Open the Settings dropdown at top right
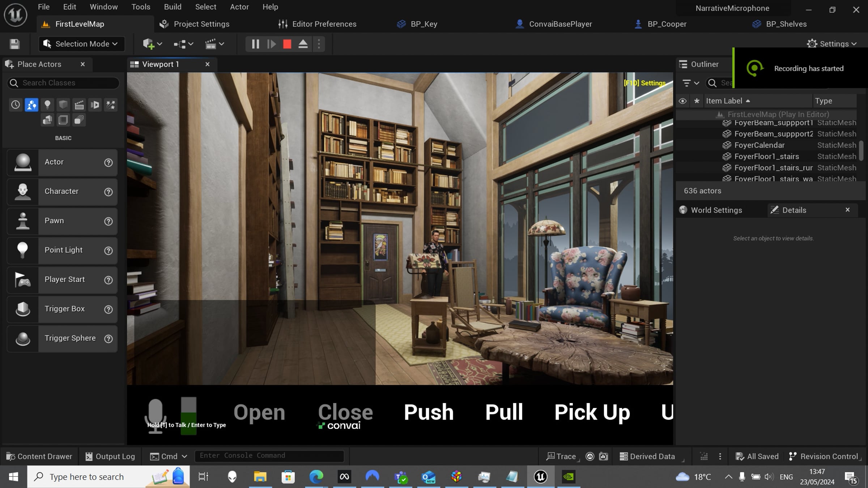The image size is (868, 488). [x=831, y=44]
